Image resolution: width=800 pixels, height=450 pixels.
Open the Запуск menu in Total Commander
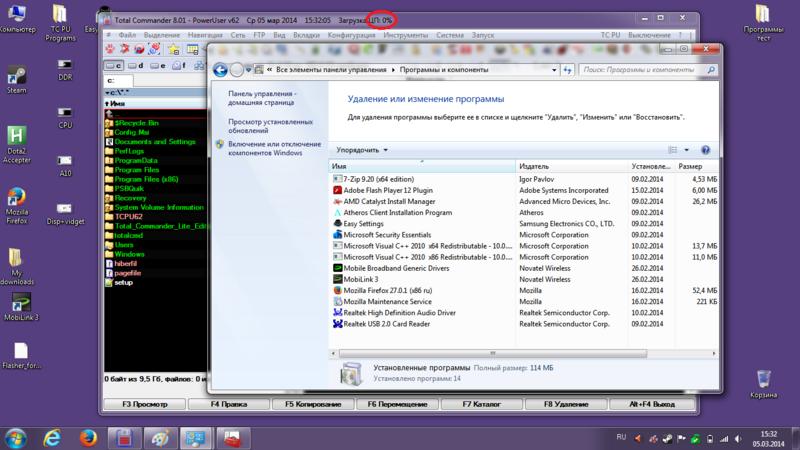point(483,35)
